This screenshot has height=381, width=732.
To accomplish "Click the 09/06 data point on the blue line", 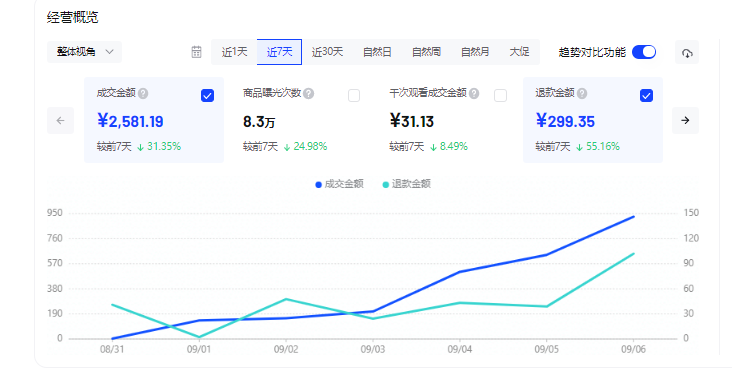I will pos(633,217).
